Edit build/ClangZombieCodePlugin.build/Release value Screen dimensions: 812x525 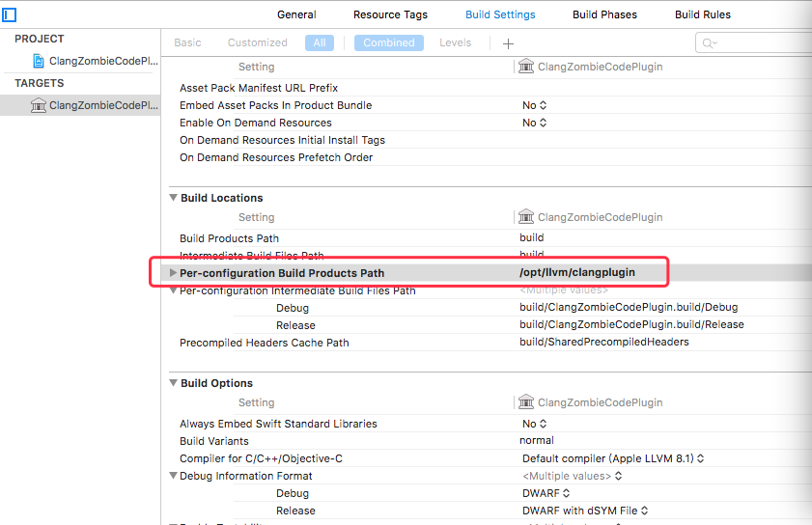[631, 324]
